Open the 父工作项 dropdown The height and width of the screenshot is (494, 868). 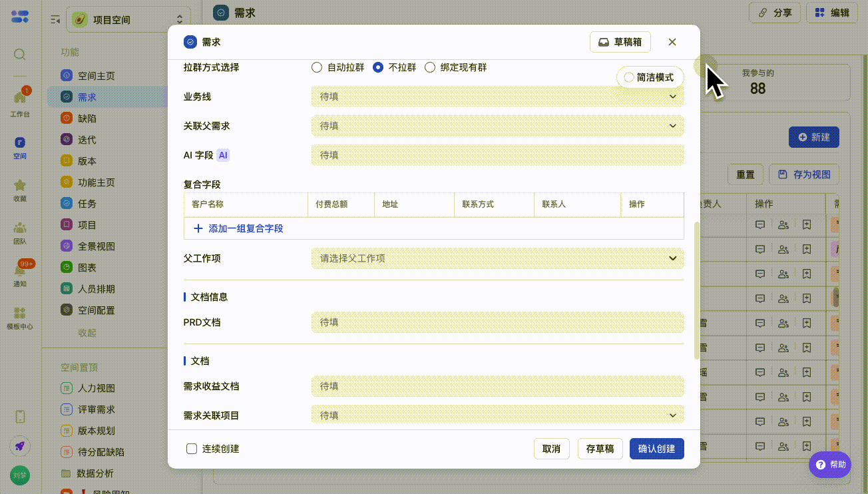click(497, 258)
